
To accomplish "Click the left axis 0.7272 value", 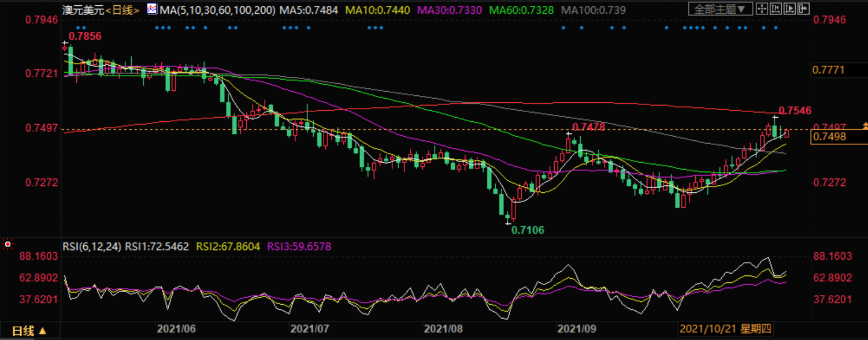I will [x=42, y=182].
